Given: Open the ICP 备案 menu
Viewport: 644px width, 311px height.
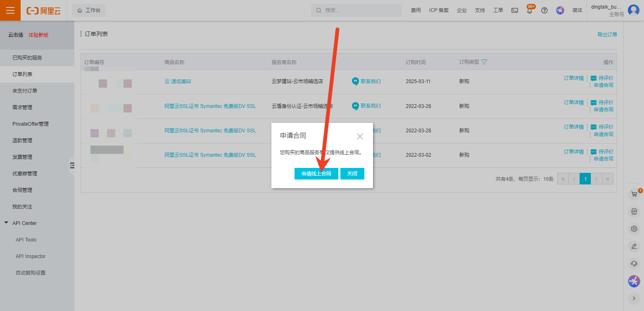Looking at the screenshot, I should coord(439,10).
